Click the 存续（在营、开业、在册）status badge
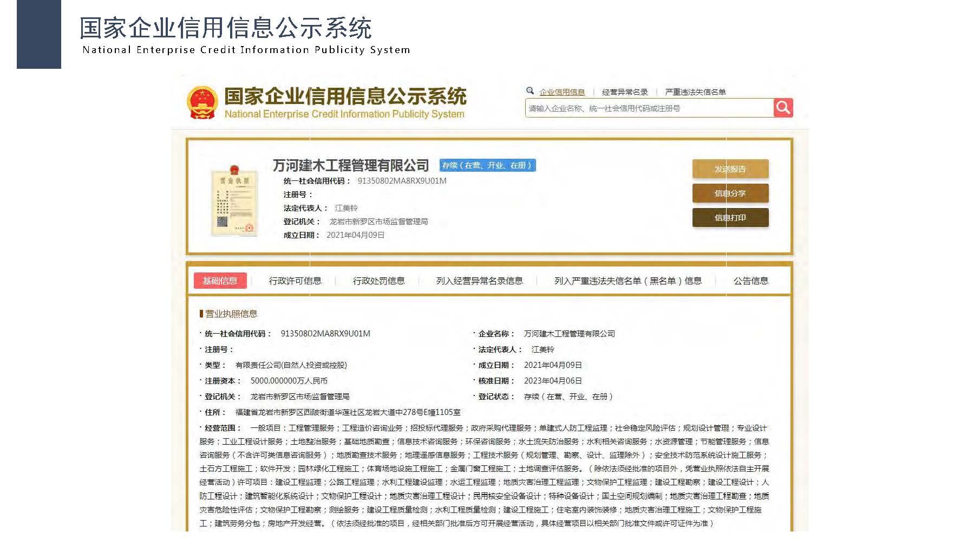This screenshot has height=552, width=980. coord(488,165)
